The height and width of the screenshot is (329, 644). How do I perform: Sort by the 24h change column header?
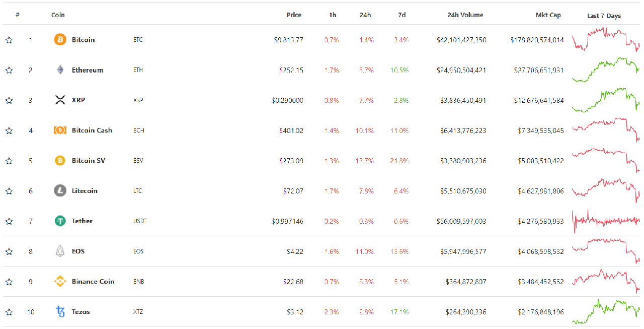(365, 15)
